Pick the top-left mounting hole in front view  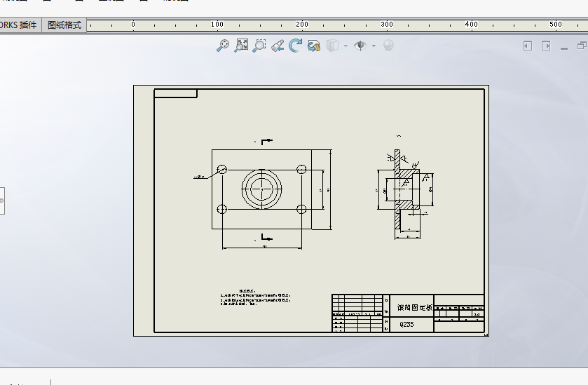(x=222, y=169)
